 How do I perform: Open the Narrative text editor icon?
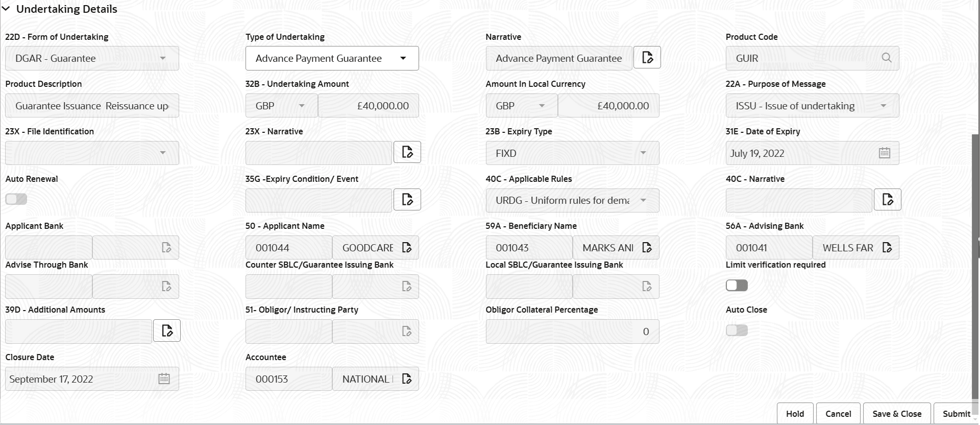(x=647, y=57)
